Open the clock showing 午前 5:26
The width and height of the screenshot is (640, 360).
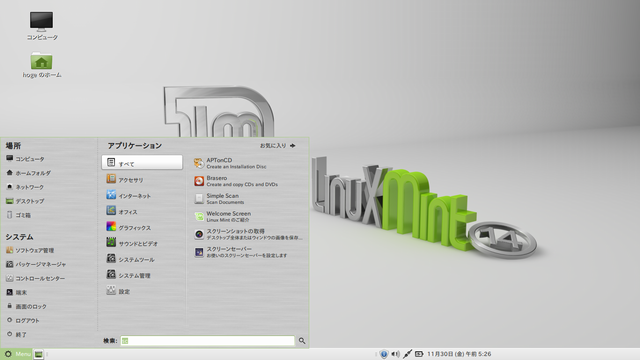(459, 354)
